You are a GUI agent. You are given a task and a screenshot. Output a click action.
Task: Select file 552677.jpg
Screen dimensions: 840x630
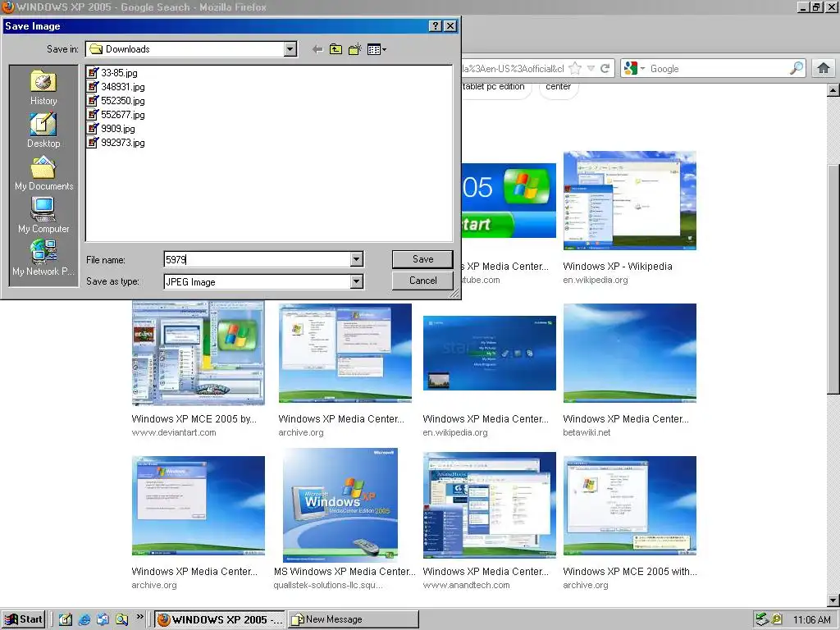[x=116, y=115]
